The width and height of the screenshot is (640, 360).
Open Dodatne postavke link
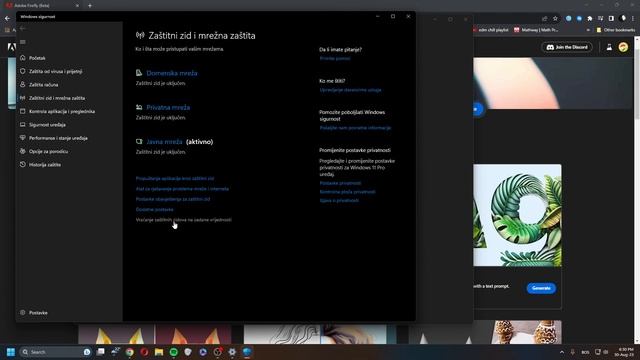154,209
